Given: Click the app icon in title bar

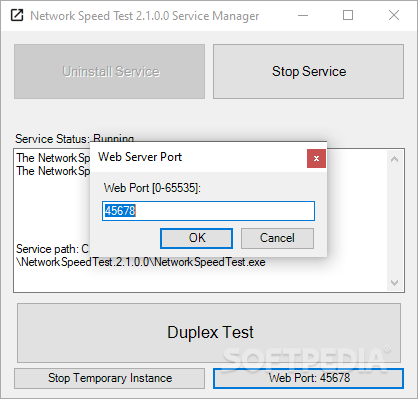Looking at the screenshot, I should pos(17,15).
